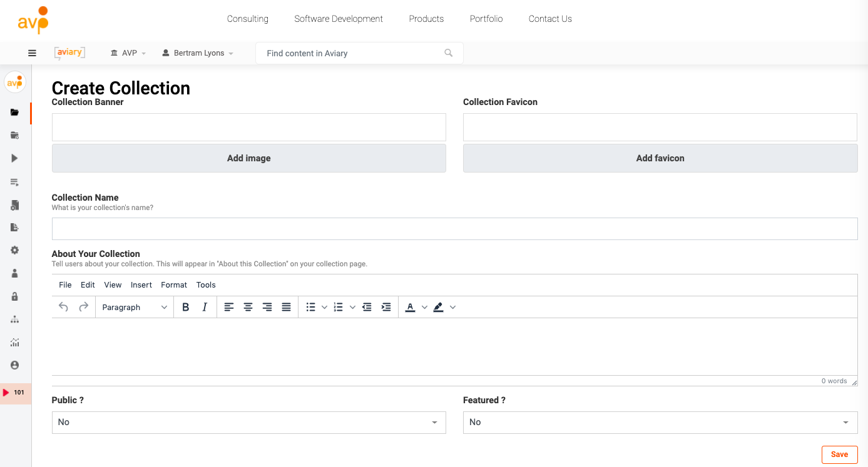Viewport: 868px width, 467px height.
Task: Click the padlock icon in sidebar
Action: (x=15, y=296)
